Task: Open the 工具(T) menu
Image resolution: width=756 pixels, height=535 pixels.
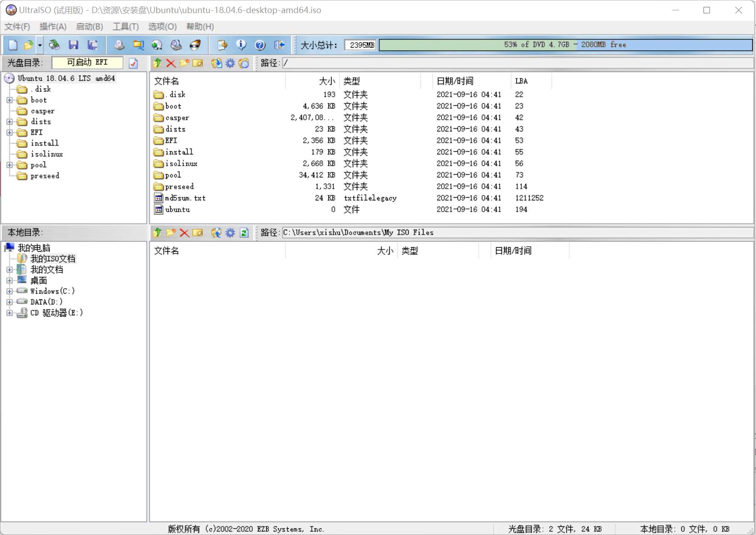Action: tap(126, 27)
